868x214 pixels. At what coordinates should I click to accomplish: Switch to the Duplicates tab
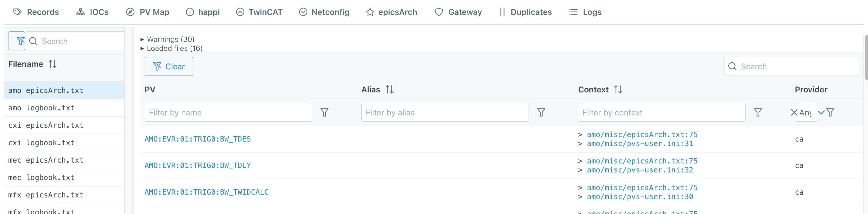pyautogui.click(x=531, y=12)
